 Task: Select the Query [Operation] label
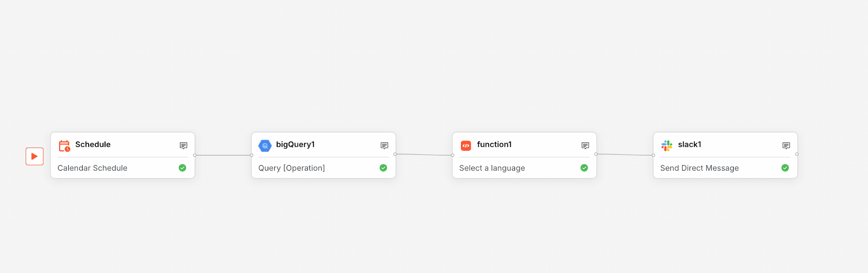[x=292, y=168]
